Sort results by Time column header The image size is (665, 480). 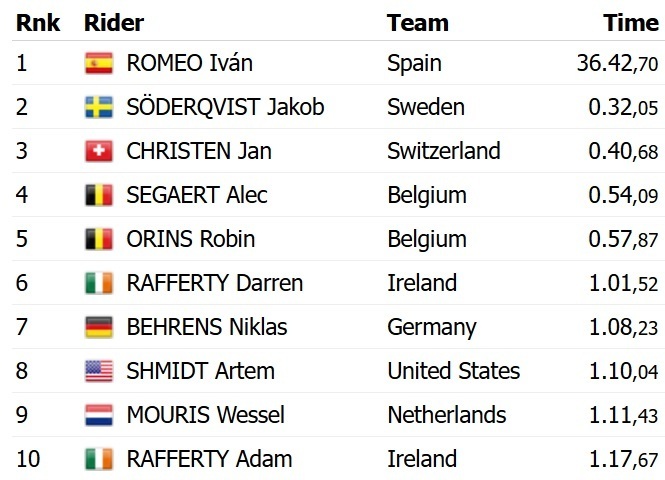(x=630, y=22)
